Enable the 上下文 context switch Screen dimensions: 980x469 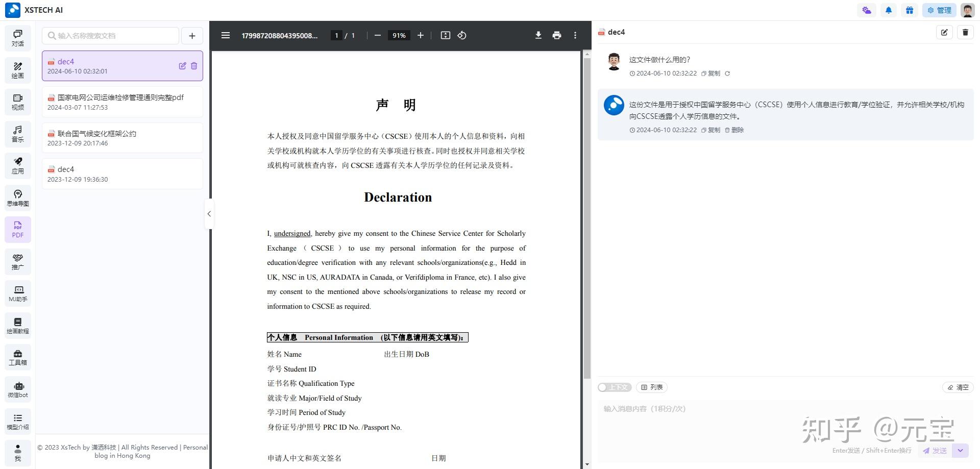[x=615, y=387]
